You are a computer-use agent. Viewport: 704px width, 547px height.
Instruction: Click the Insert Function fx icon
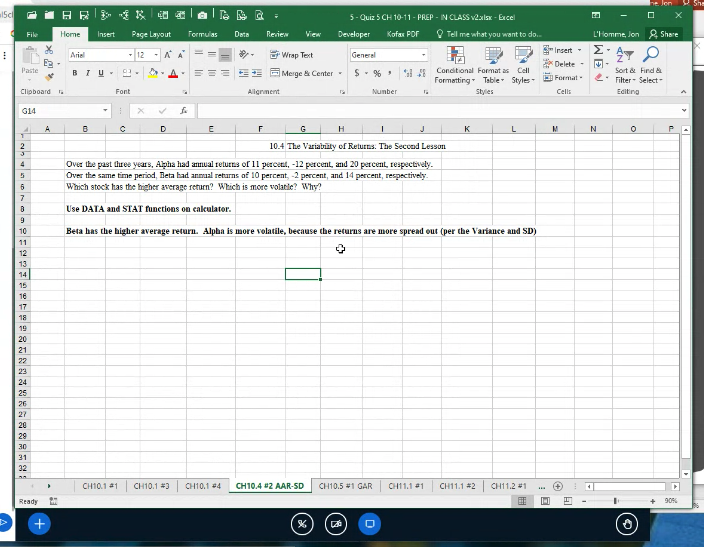click(x=184, y=110)
